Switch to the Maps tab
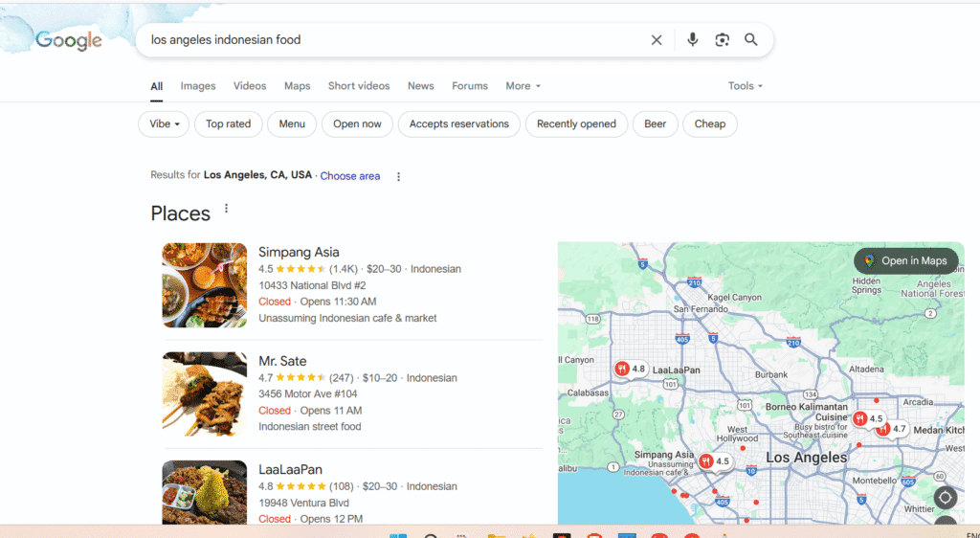Screen dimensions: 980x538 (x=297, y=86)
